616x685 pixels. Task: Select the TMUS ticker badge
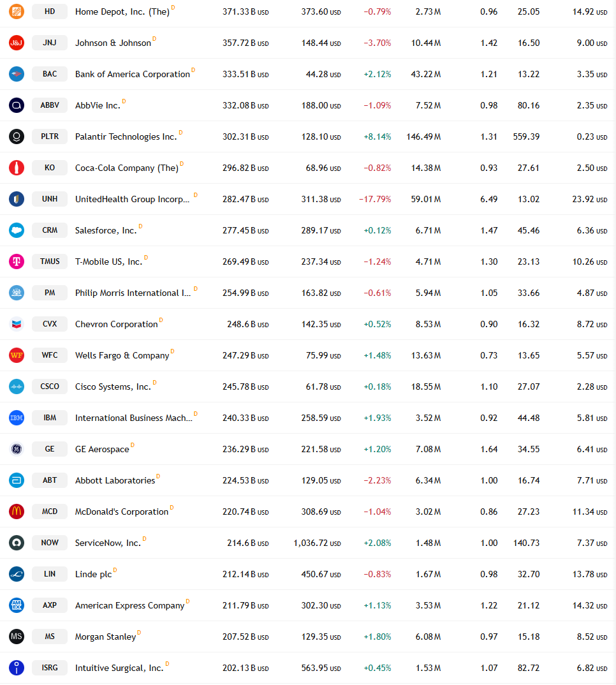(x=50, y=261)
